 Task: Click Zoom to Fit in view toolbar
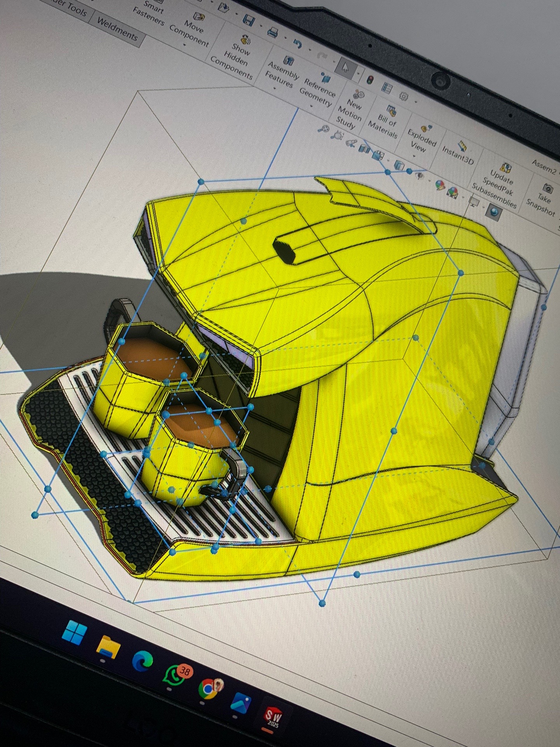coord(323,130)
